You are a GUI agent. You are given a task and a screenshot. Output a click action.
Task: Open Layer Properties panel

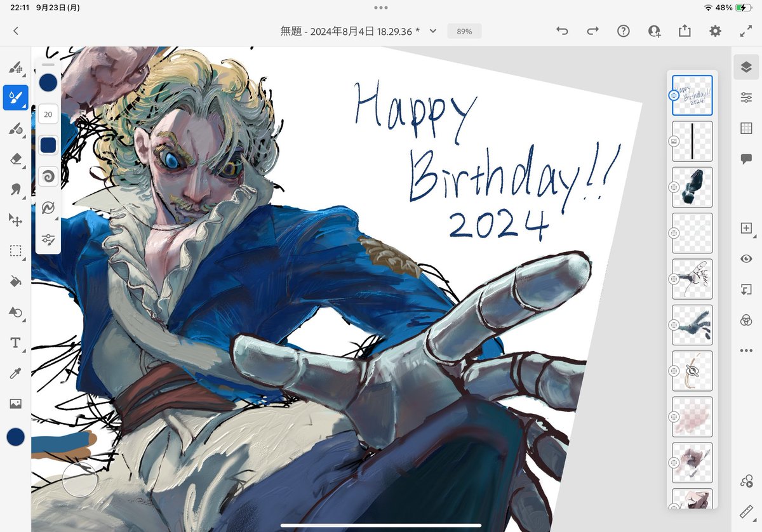(746, 97)
